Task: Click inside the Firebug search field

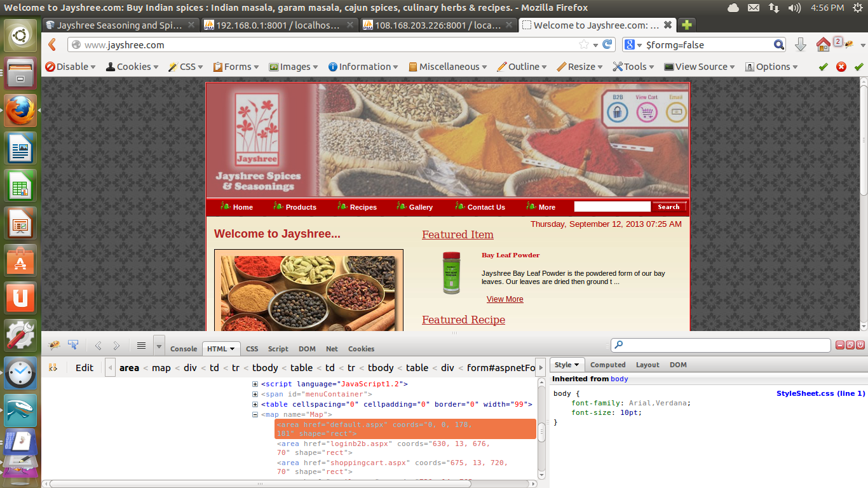Action: (721, 345)
